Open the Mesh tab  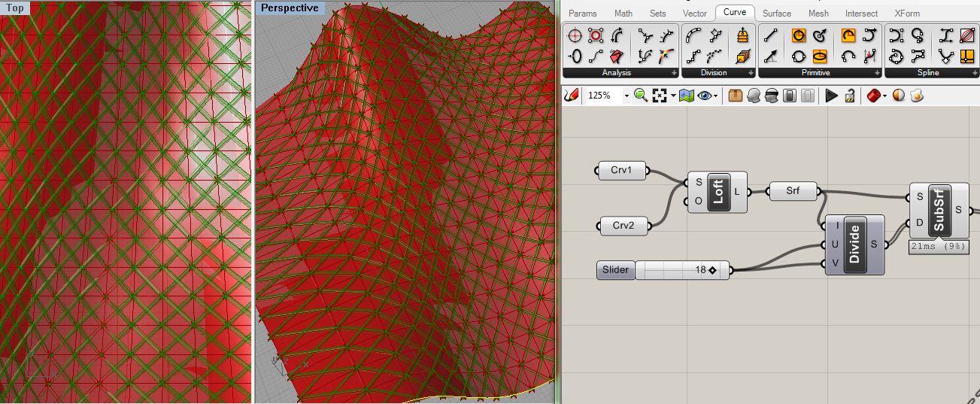[x=818, y=14]
